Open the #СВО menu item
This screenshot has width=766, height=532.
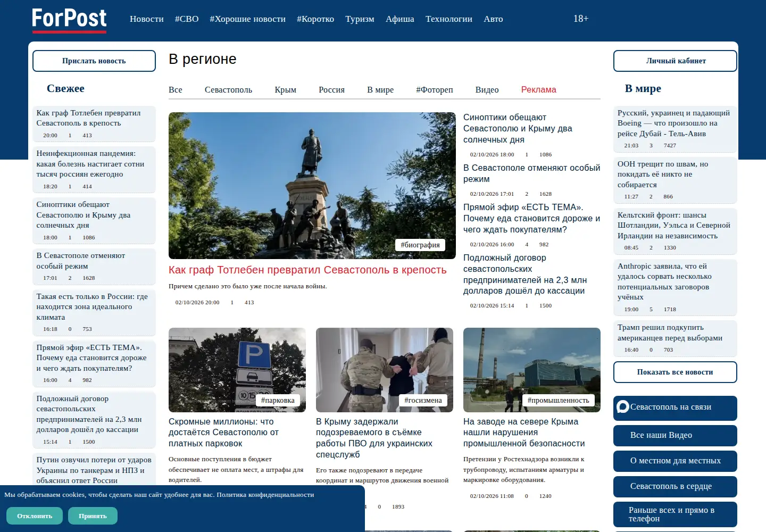(x=187, y=19)
